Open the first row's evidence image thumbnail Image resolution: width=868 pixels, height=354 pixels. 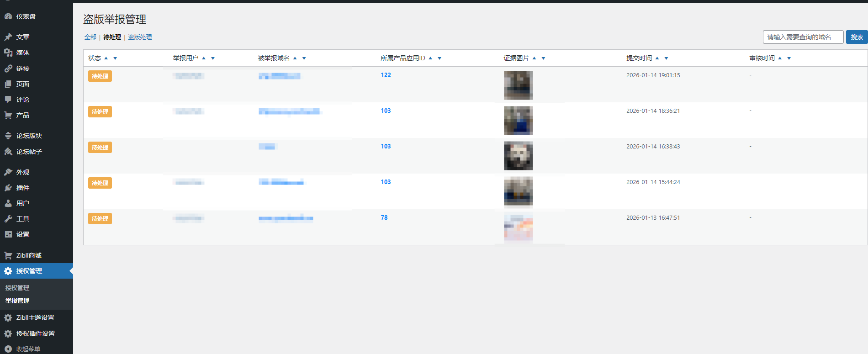tap(518, 85)
